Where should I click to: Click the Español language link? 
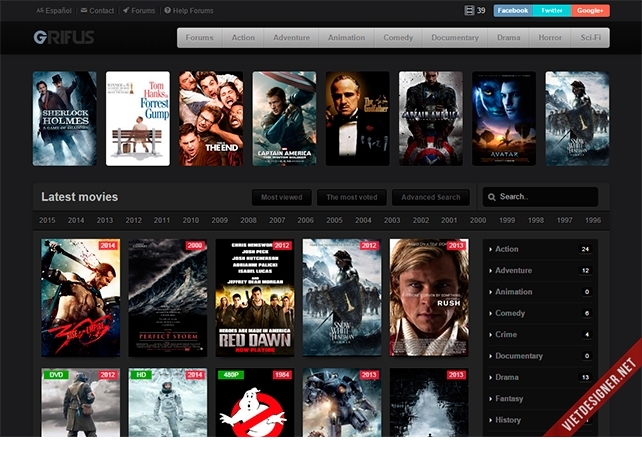click(x=54, y=11)
